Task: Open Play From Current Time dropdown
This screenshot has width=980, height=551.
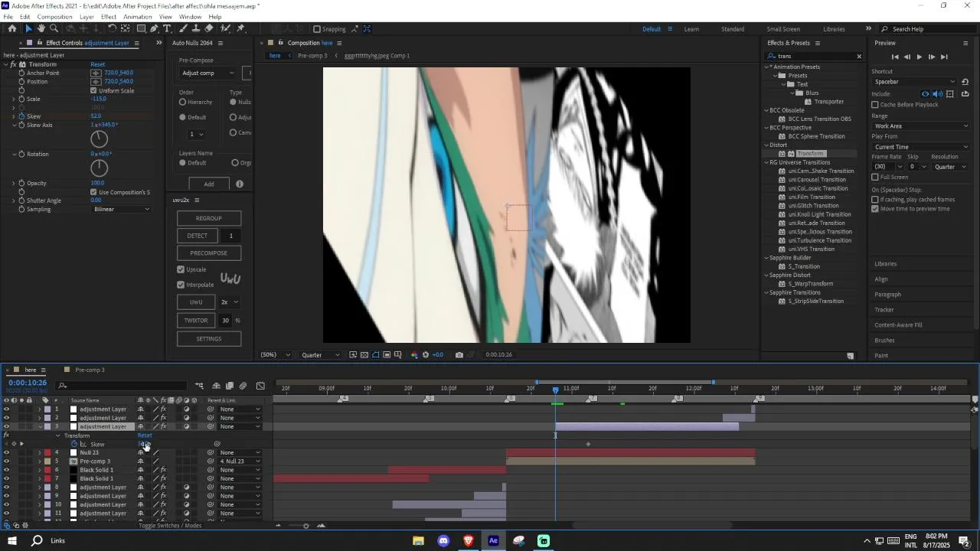Action: pyautogui.click(x=920, y=147)
